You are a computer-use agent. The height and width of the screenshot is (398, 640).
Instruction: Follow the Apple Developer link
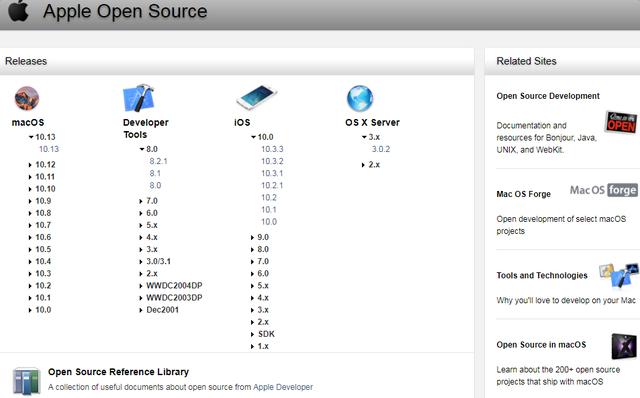pos(283,387)
